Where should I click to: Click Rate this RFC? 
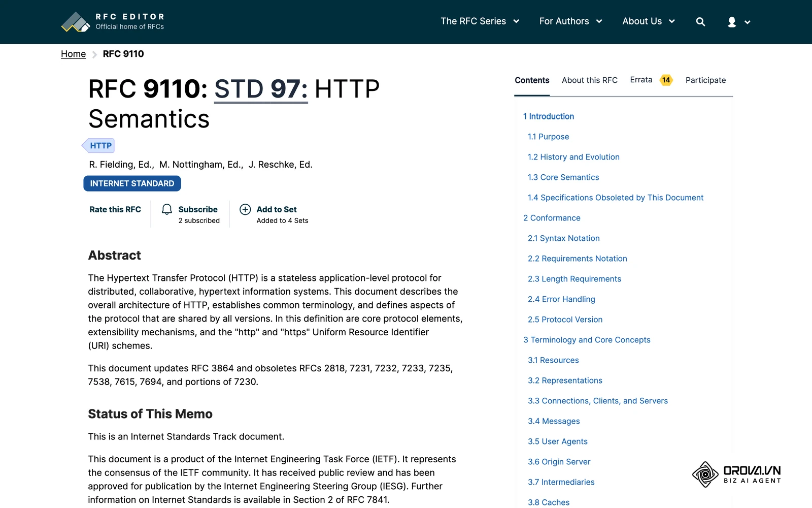click(115, 209)
